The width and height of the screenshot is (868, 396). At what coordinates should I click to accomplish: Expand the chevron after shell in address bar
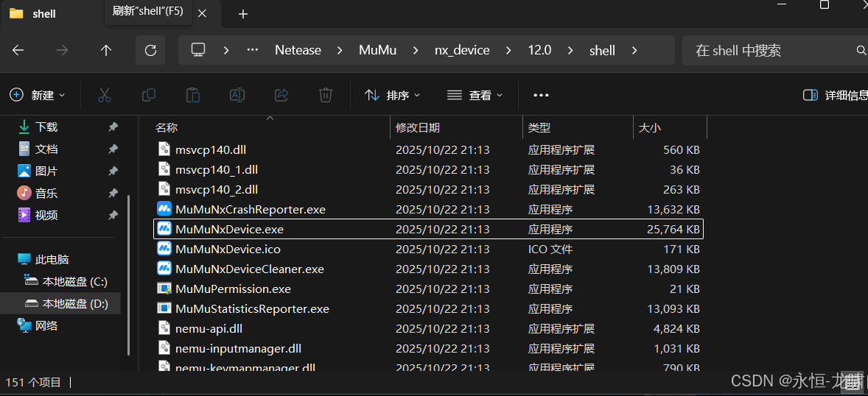click(x=634, y=50)
